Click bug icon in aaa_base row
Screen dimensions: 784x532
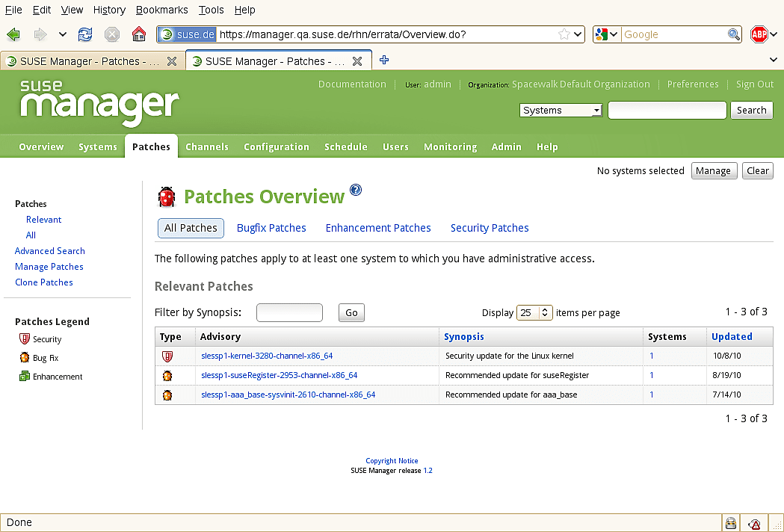click(x=167, y=395)
